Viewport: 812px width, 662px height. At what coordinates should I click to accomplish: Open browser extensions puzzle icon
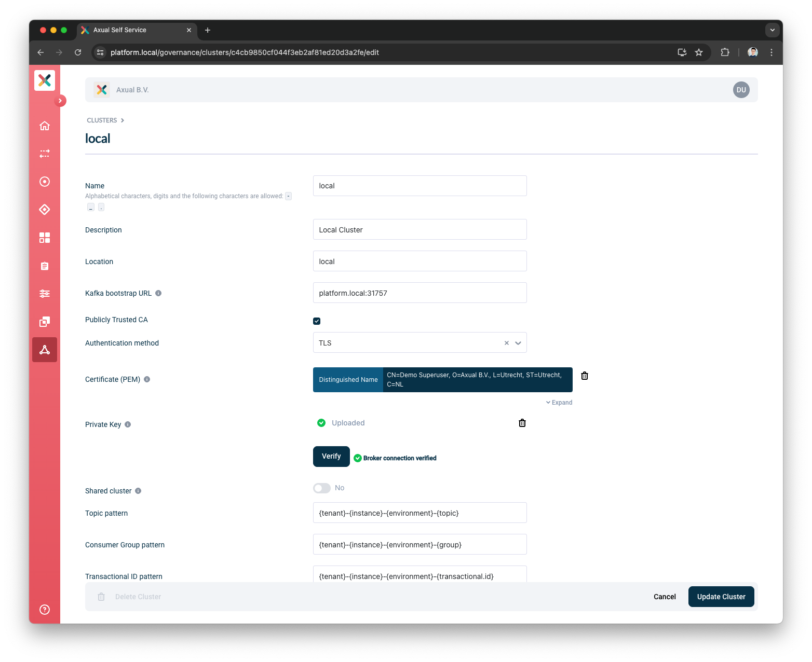(725, 52)
